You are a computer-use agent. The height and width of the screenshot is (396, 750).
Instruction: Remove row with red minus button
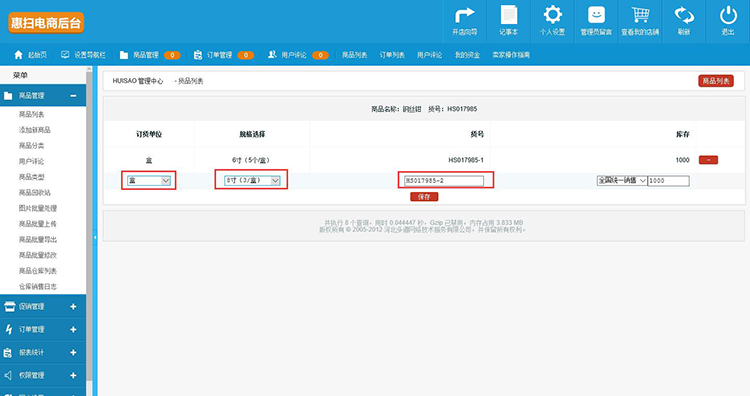click(x=708, y=160)
